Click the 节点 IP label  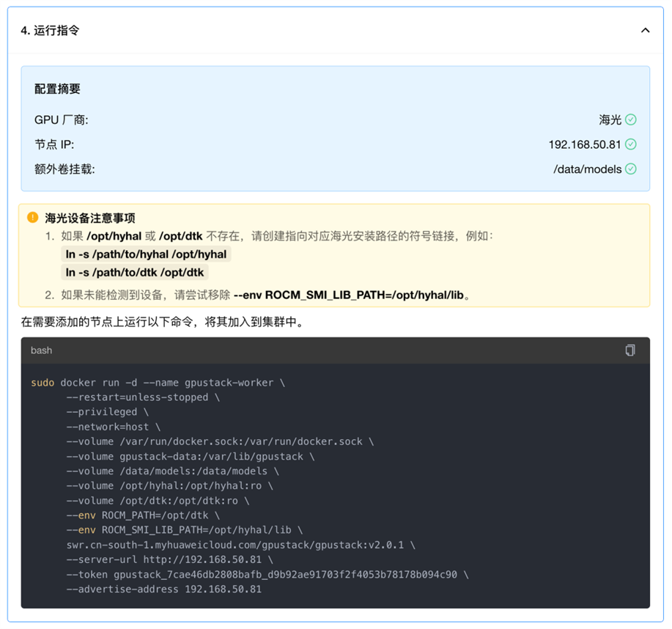click(x=54, y=144)
